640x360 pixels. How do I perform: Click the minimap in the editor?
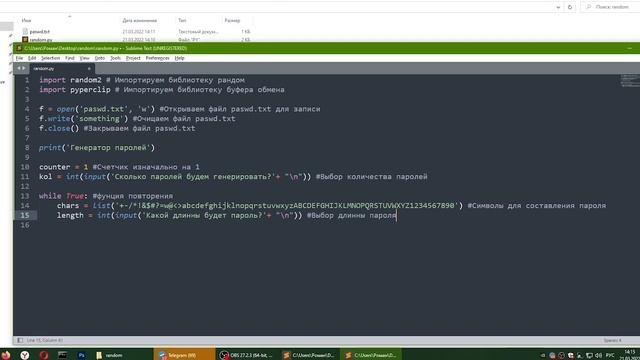coord(630,80)
